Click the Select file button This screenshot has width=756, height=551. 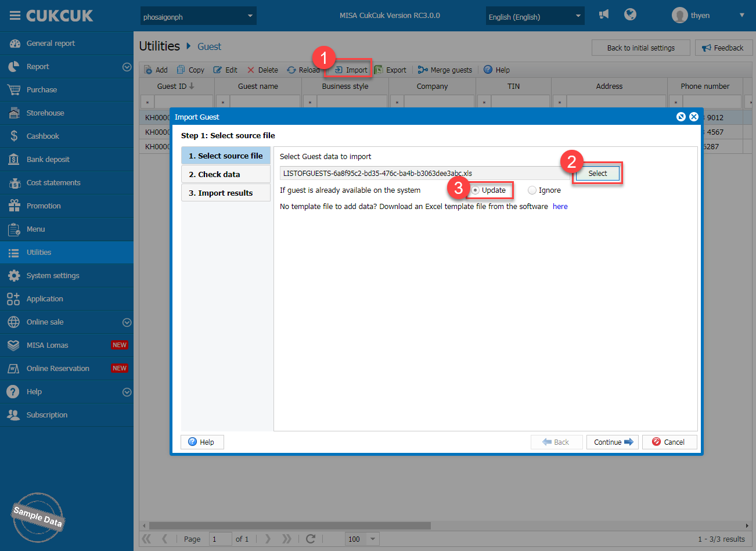pos(597,174)
